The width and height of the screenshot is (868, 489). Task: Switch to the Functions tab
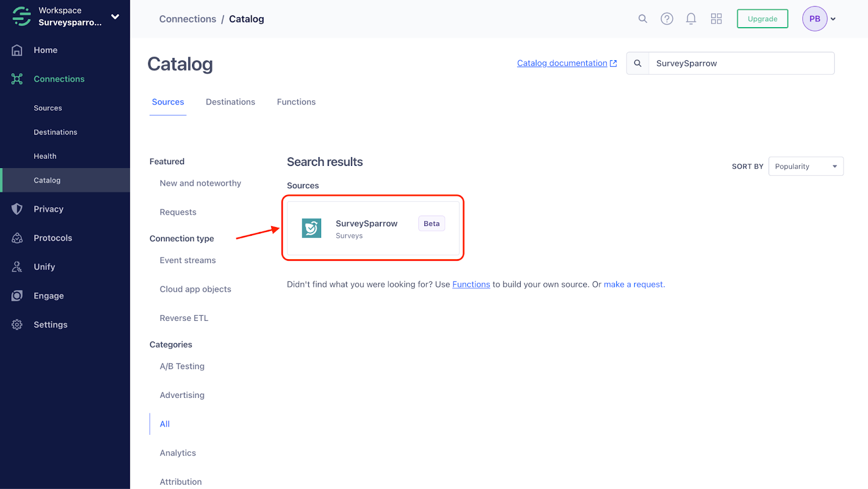tap(296, 102)
